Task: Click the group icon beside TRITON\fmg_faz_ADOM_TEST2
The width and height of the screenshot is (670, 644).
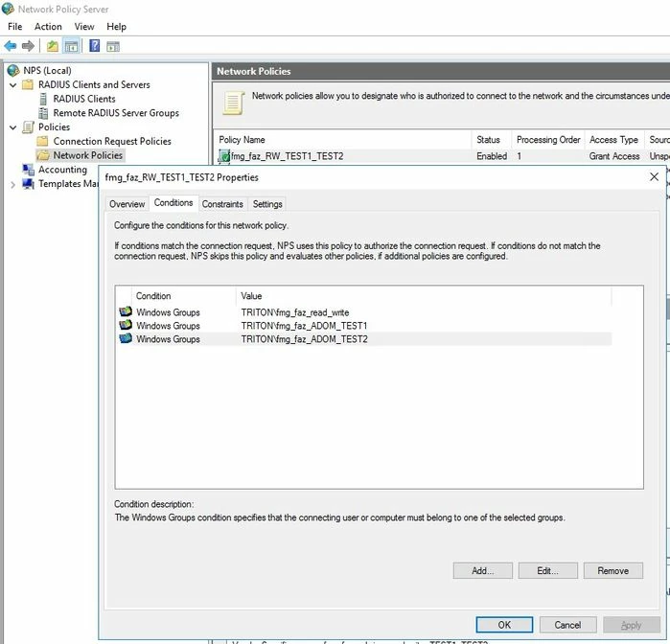Action: click(x=126, y=338)
